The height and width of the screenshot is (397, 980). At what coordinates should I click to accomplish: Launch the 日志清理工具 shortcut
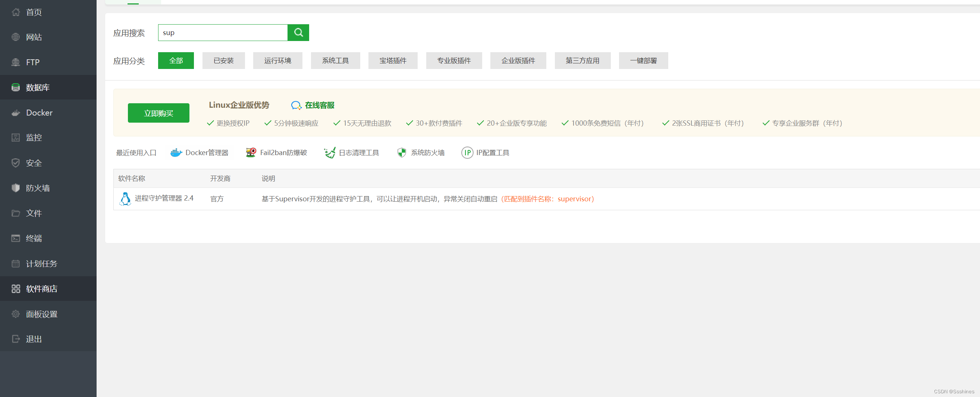tap(351, 152)
